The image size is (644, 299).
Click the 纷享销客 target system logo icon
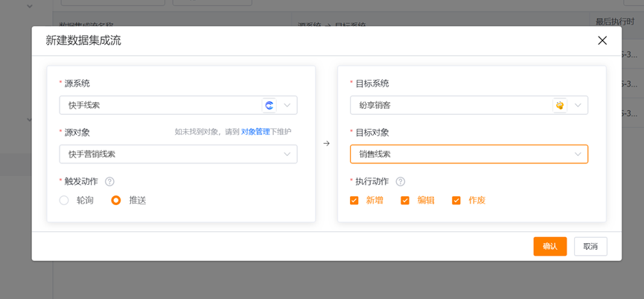click(x=560, y=105)
